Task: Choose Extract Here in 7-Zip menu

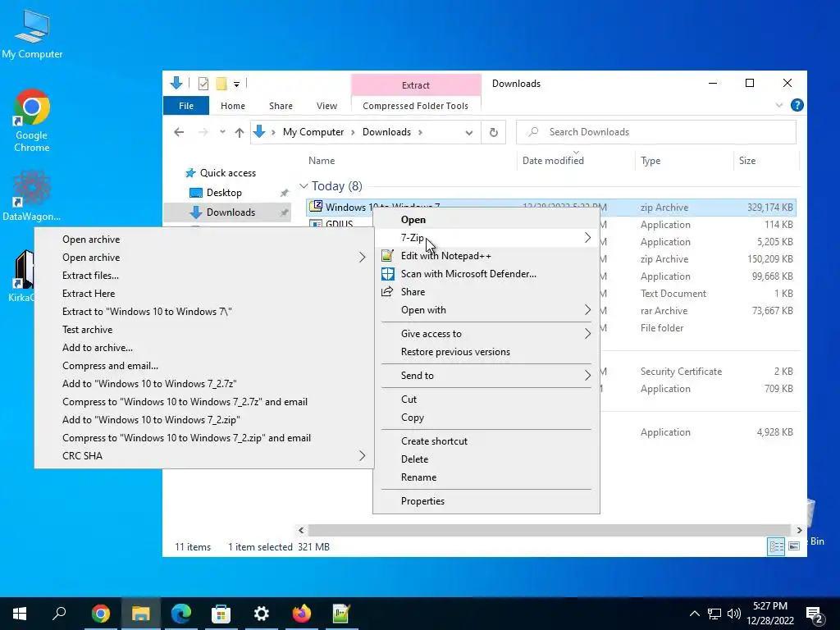Action: (x=204, y=294)
